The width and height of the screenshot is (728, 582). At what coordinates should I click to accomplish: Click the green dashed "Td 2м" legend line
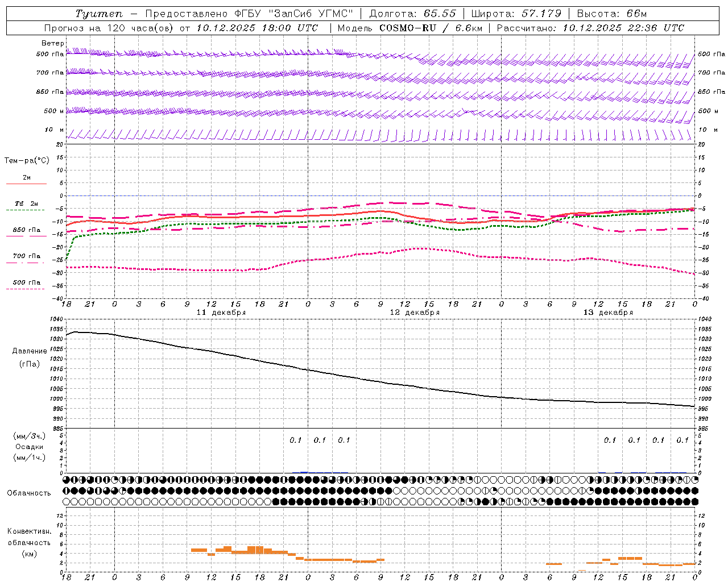(x=25, y=210)
